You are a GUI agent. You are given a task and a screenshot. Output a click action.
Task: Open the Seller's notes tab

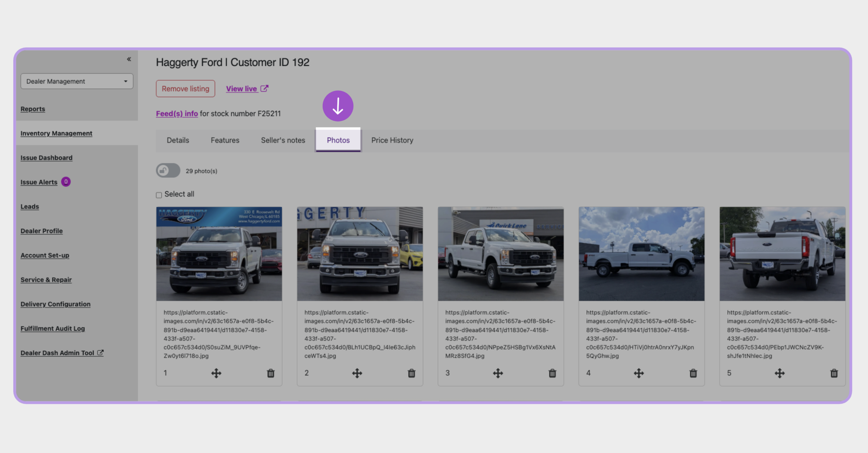click(283, 140)
